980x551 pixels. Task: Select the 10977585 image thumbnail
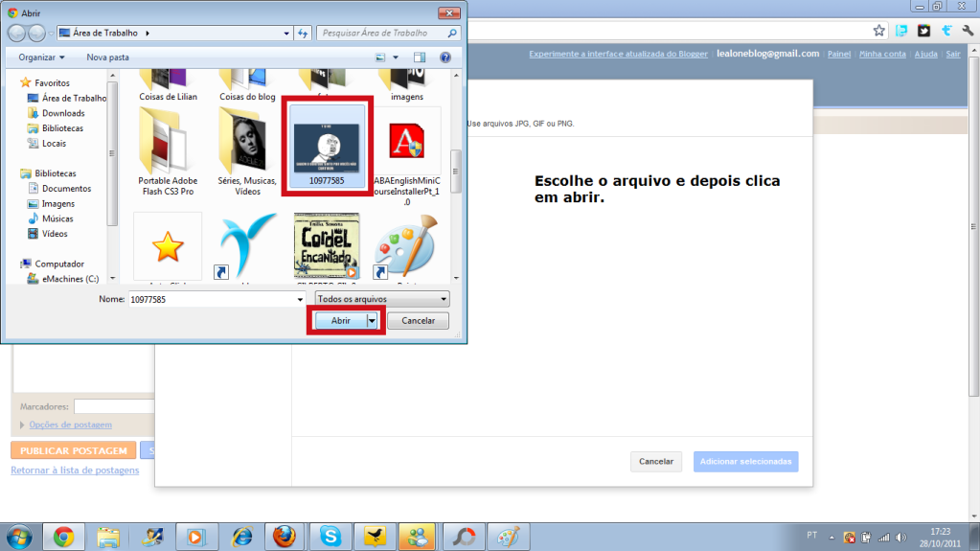tap(327, 146)
